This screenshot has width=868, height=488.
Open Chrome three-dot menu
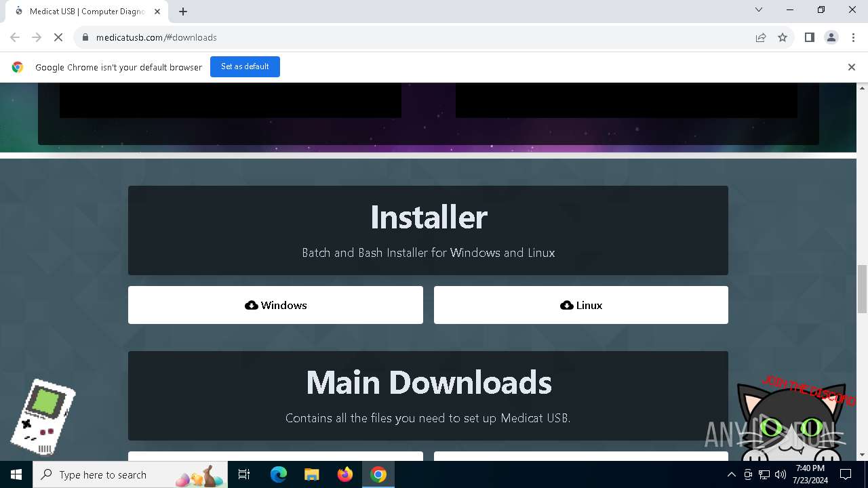click(853, 37)
